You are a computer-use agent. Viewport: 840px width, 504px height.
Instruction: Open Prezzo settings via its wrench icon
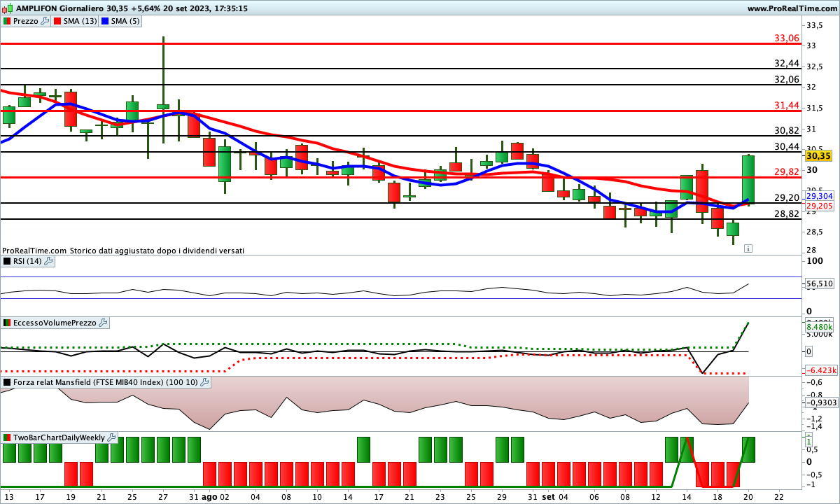coord(45,21)
